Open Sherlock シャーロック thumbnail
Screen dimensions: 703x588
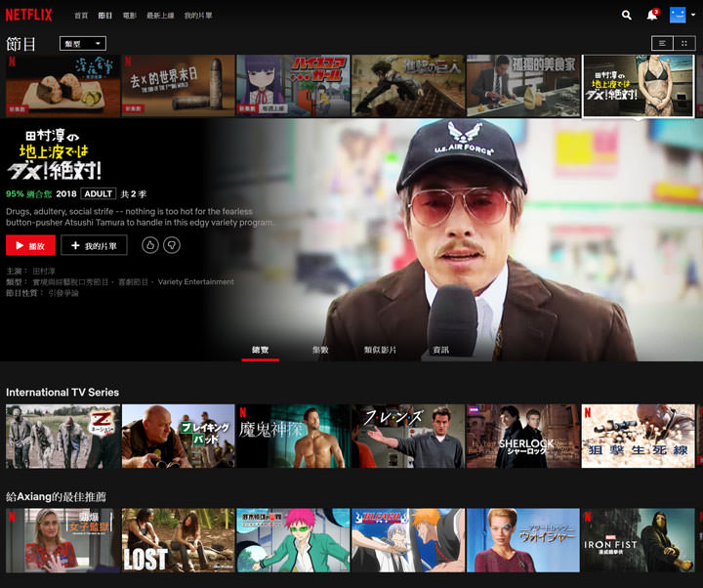tap(523, 437)
